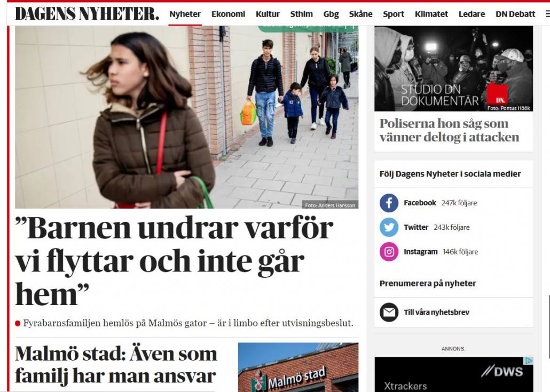Open the Klimatet menu item
550x392 pixels.
(x=431, y=14)
